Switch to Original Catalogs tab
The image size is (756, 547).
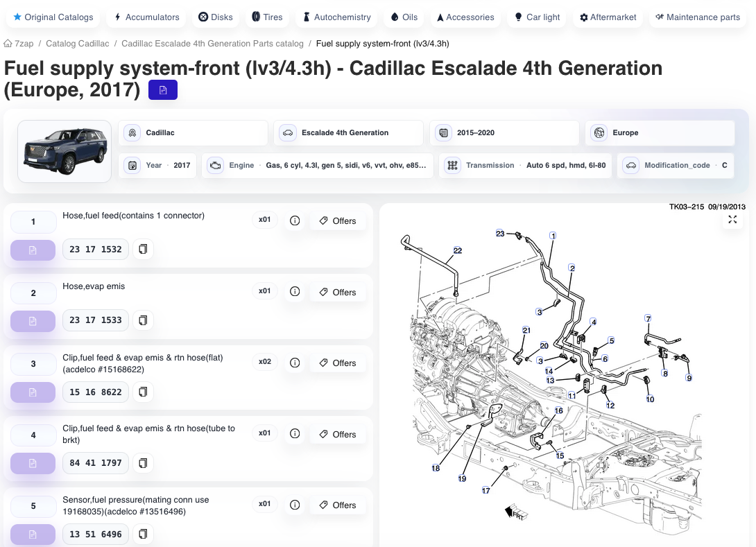click(x=53, y=17)
